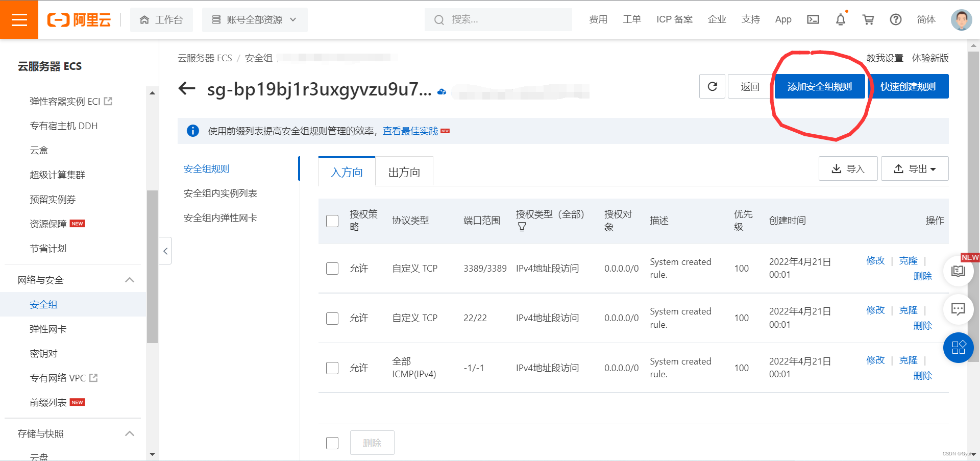Open the shopping cart icon
Screen dimensions: 980x461
point(868,19)
